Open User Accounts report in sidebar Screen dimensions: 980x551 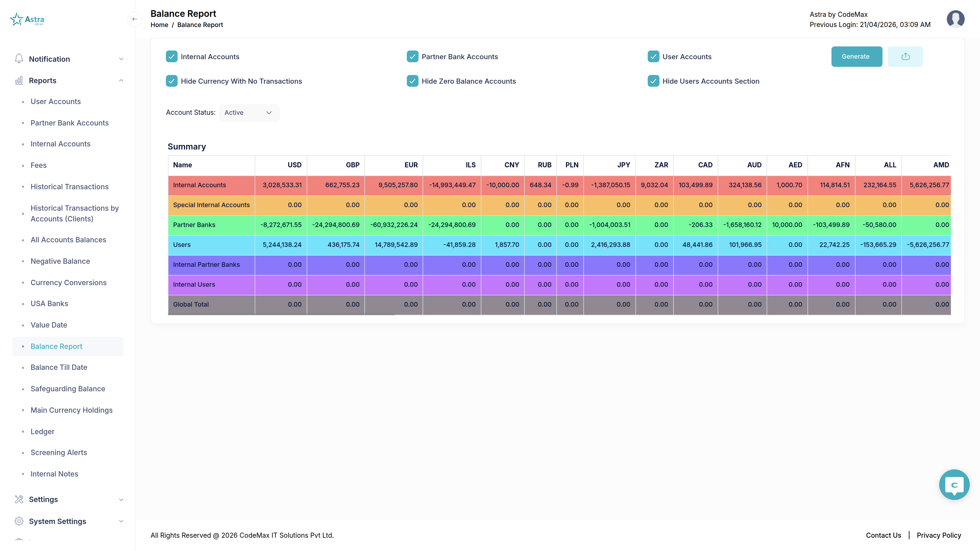pyautogui.click(x=56, y=102)
